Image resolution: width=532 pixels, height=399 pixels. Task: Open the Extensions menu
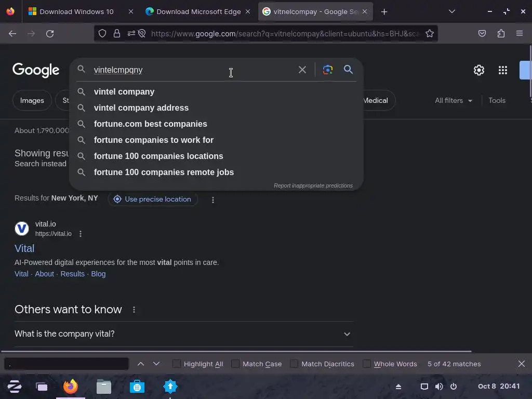pyautogui.click(x=501, y=33)
